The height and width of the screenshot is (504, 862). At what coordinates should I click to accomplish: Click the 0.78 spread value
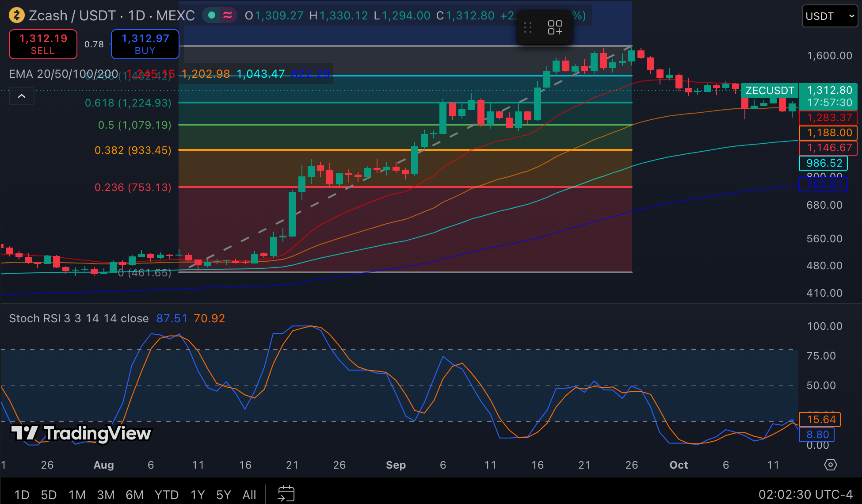pos(94,44)
